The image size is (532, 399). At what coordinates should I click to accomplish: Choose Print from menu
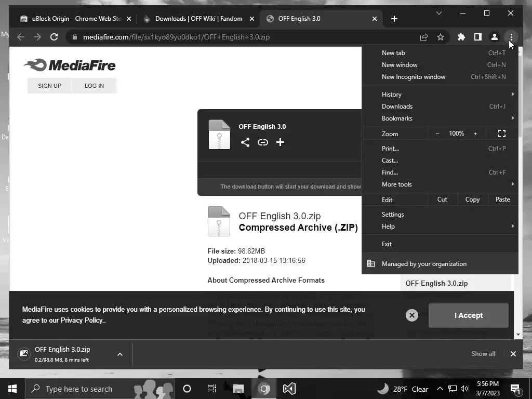click(x=440, y=148)
